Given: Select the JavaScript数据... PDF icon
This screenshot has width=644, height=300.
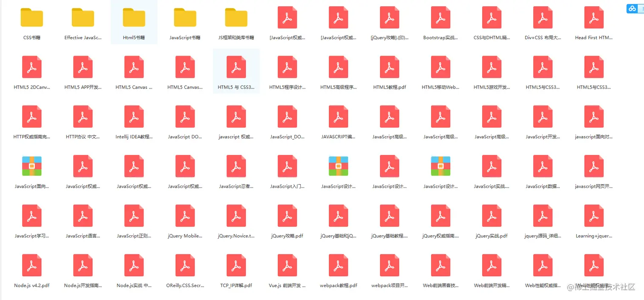Looking at the screenshot, I should [x=543, y=166].
